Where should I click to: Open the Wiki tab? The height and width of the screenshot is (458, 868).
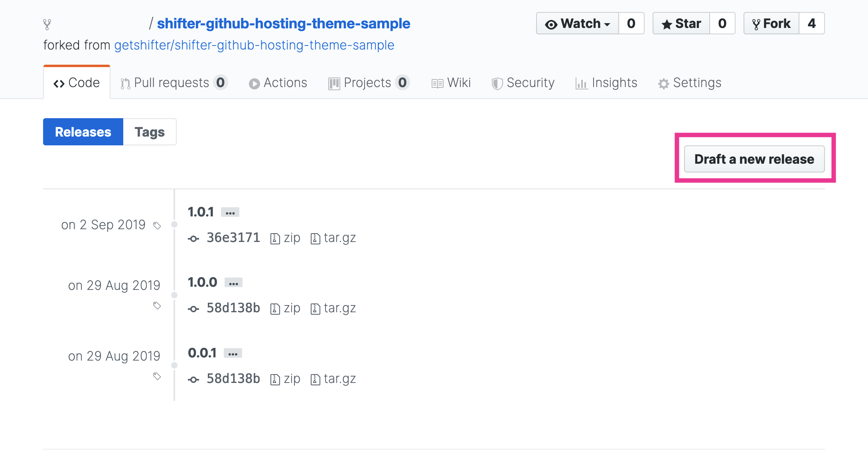tap(451, 83)
